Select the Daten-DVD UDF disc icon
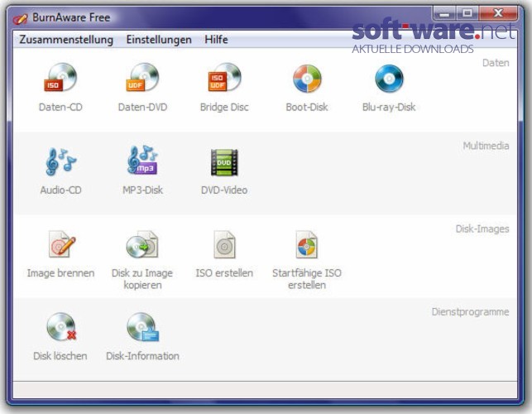The image size is (532, 414). coord(142,78)
